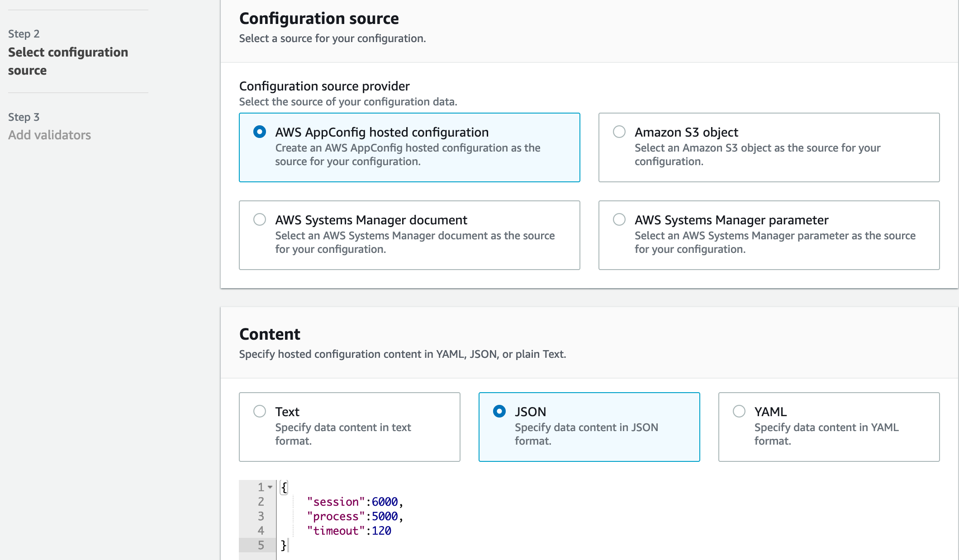Viewport: 959px width, 560px height.
Task: Click Systems Manager document card description
Action: pos(415,242)
